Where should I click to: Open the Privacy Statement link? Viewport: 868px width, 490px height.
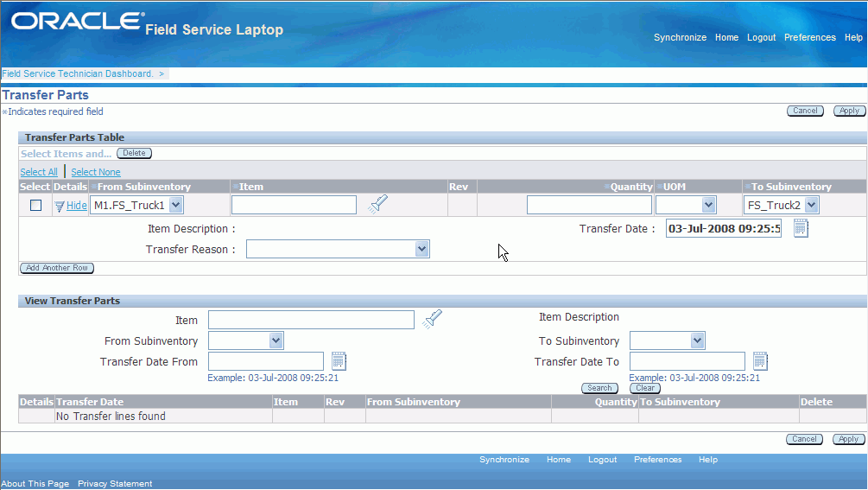[115, 483]
